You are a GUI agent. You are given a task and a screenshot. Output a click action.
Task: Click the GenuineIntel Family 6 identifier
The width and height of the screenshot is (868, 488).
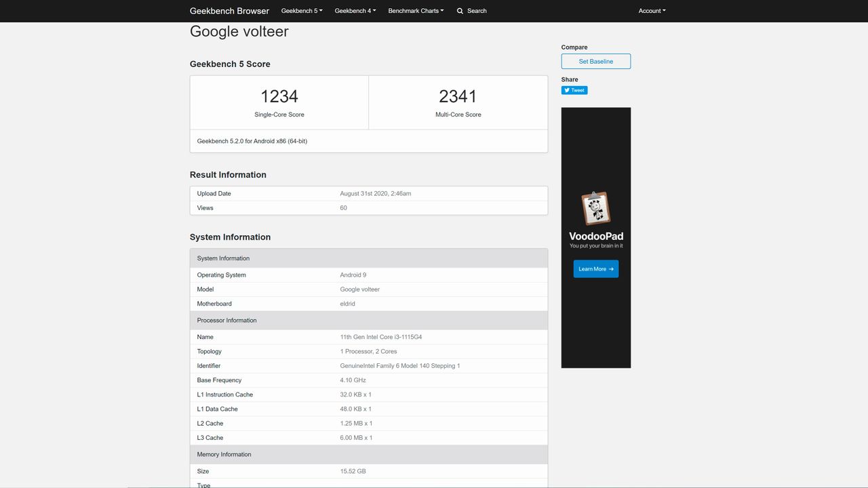[400, 366]
